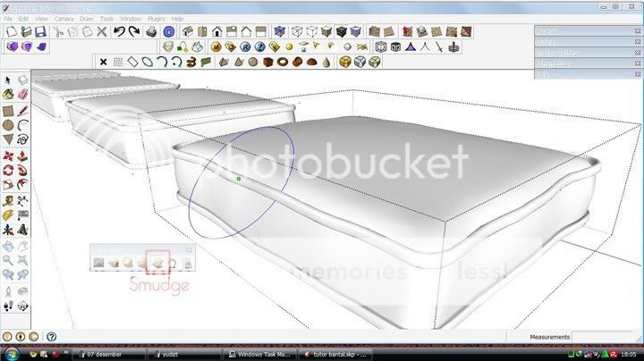Click the Sandbox Stamp tool
This screenshot has height=361, width=644.
pyautogui.click(x=422, y=31)
